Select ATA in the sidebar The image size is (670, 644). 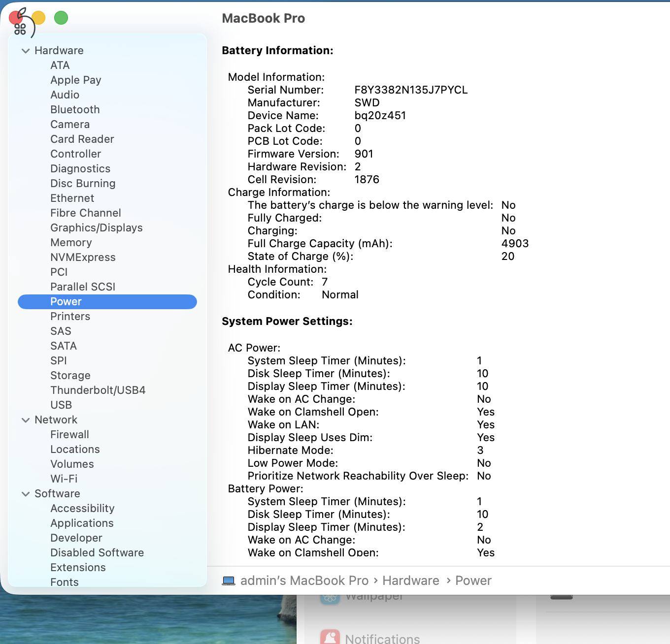(60, 65)
